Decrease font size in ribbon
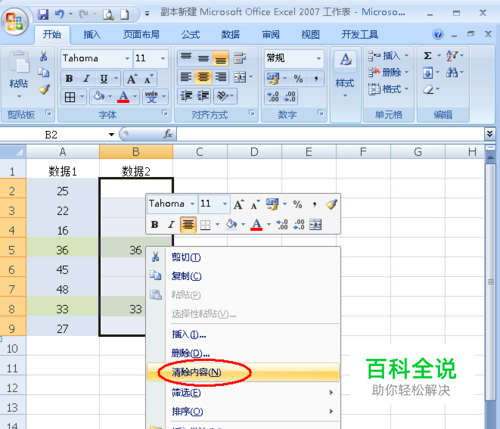The image size is (500, 429). (148, 79)
